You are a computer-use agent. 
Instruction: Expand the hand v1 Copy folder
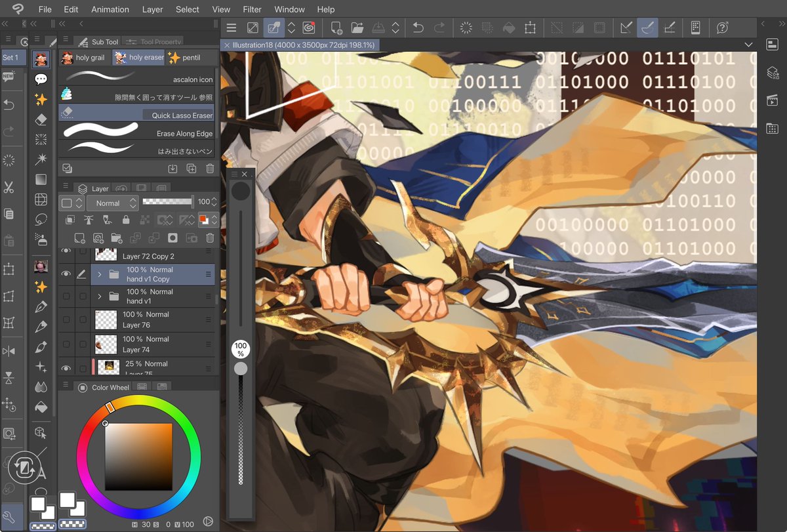(x=100, y=274)
